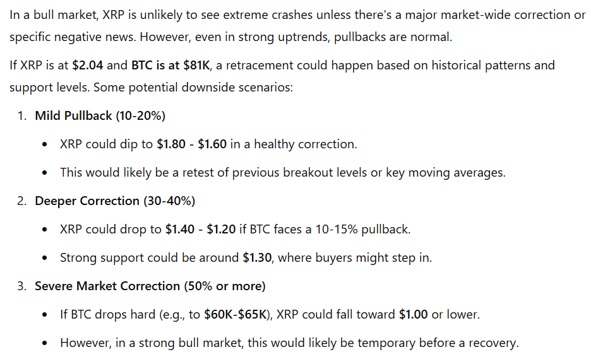Screen dimensions: 591x364
Task: Click the bullet before 'XRP could dip'
Action: [x=45, y=144]
